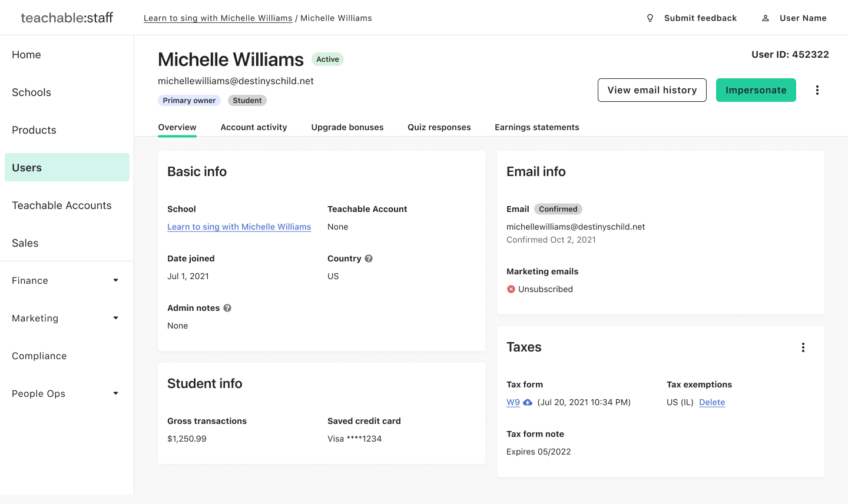Click the Primary owner badge
The height and width of the screenshot is (504, 848).
coord(189,101)
